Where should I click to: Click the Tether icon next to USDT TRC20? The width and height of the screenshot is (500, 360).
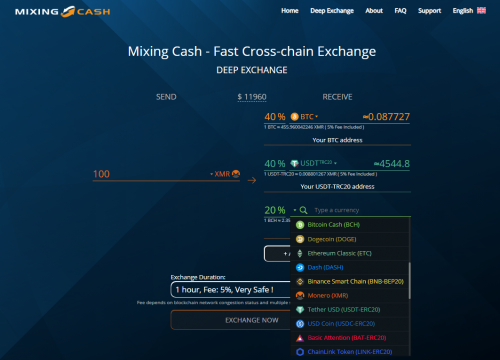point(294,164)
